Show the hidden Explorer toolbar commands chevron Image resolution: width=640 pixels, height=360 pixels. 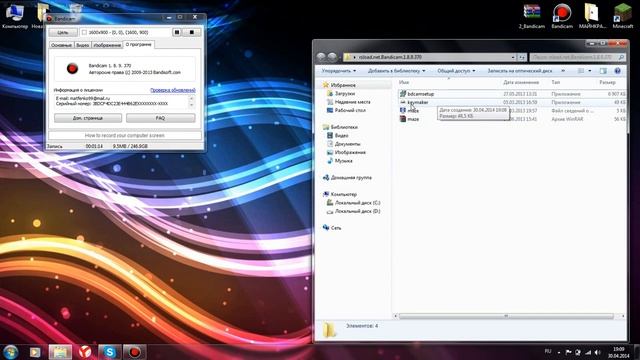tap(563, 71)
